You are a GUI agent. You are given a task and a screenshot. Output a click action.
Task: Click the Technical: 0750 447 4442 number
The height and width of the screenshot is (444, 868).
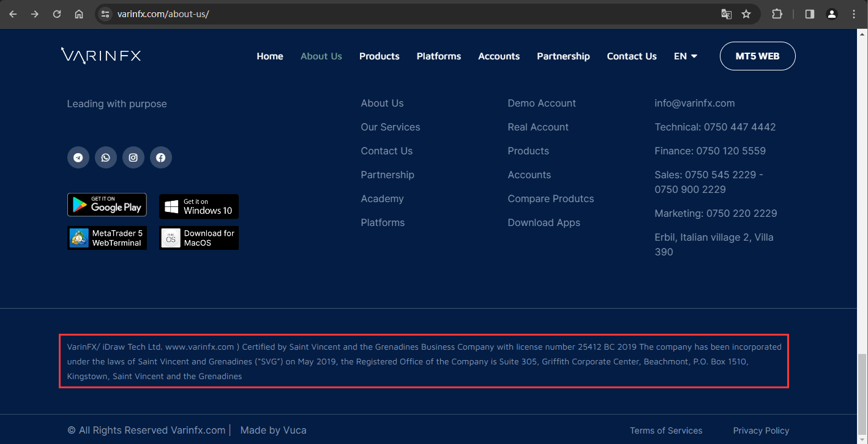tap(715, 127)
